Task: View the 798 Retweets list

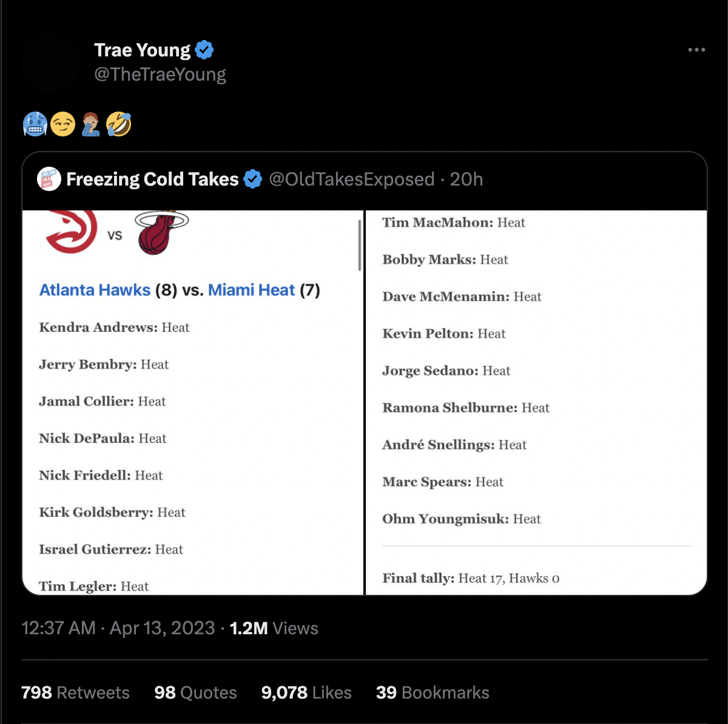Action: point(75,692)
